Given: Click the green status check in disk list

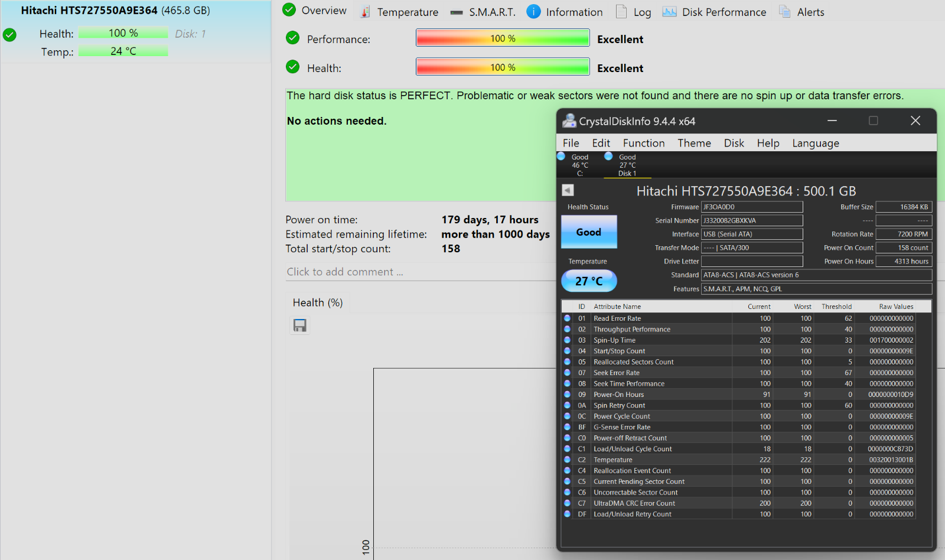Looking at the screenshot, I should click(9, 35).
